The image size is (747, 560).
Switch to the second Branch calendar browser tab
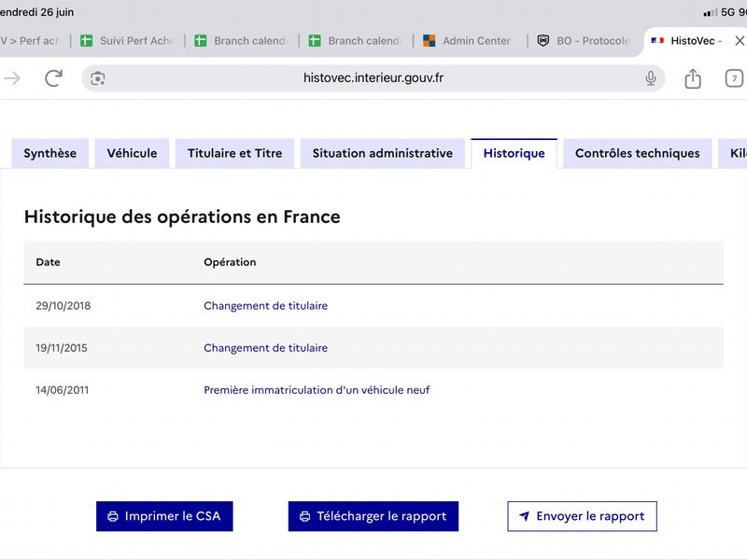click(x=356, y=41)
